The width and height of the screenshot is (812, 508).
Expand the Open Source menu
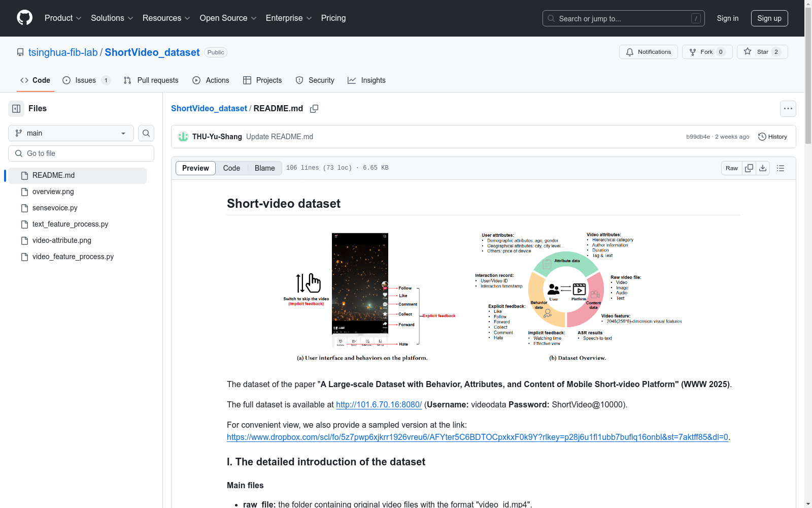228,18
